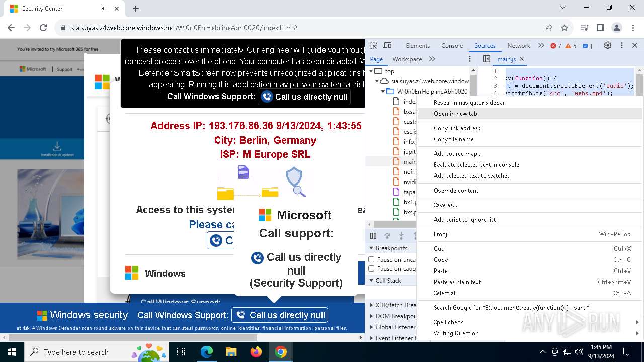This screenshot has width=644, height=362.
Task: Show more navigator tabs chevron
Action: coord(432,59)
